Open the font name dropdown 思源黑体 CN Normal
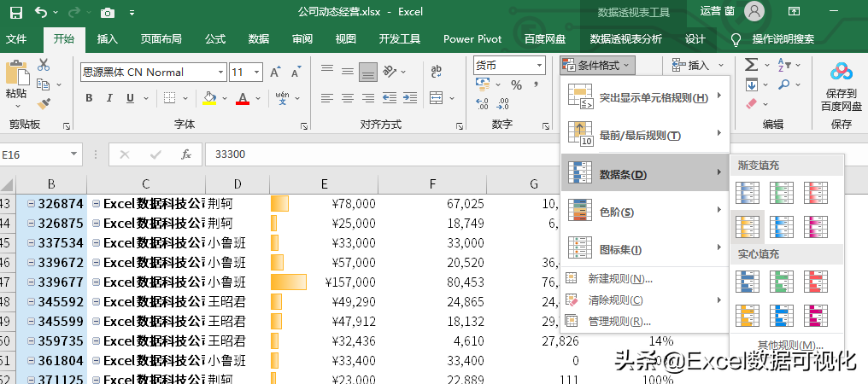This screenshot has height=384, width=868. (221, 72)
